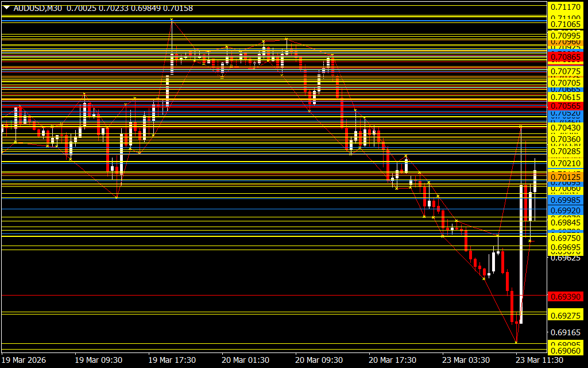Screen dimensions: 588x368
Task: Click the red 0.69390 price label
Action: pyautogui.click(x=566, y=297)
